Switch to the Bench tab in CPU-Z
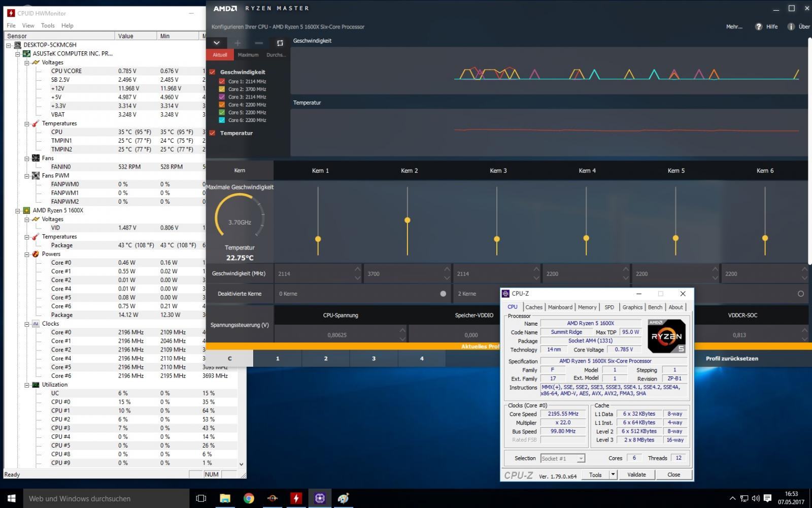This screenshot has width=812, height=508. click(655, 307)
